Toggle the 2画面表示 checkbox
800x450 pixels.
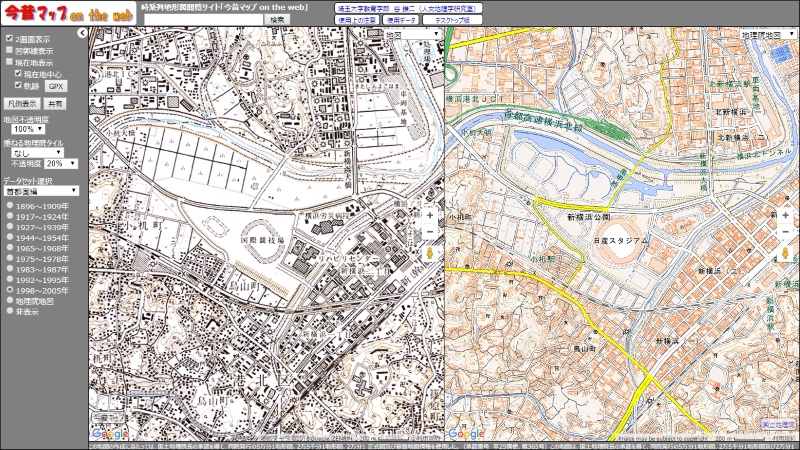click(x=10, y=39)
